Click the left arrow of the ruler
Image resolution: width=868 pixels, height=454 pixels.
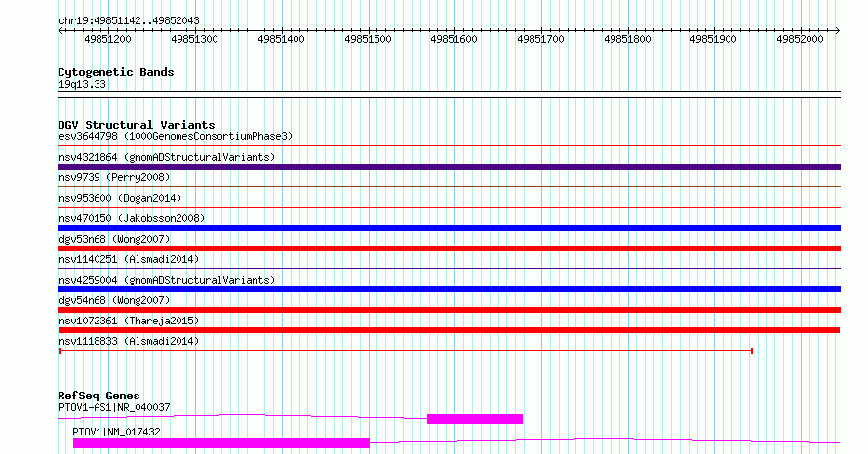tap(60, 31)
